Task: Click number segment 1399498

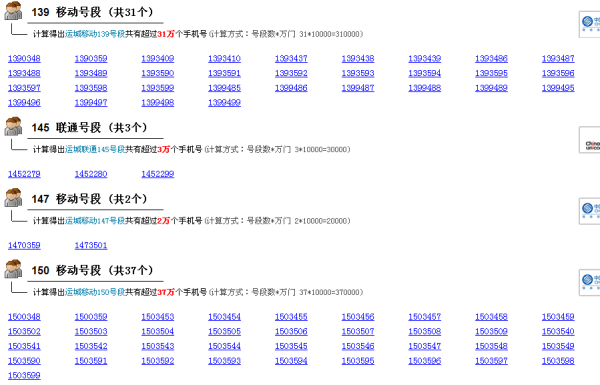Action: tap(158, 103)
